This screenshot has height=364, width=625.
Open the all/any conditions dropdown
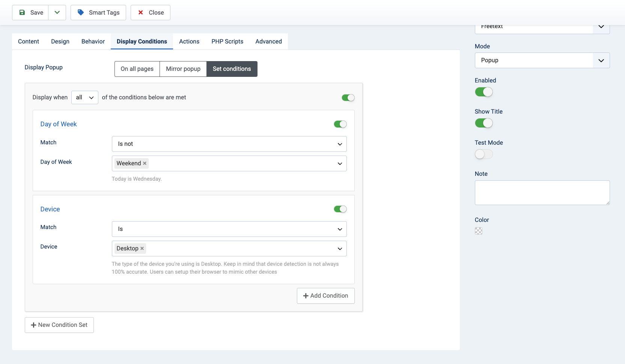click(x=85, y=97)
